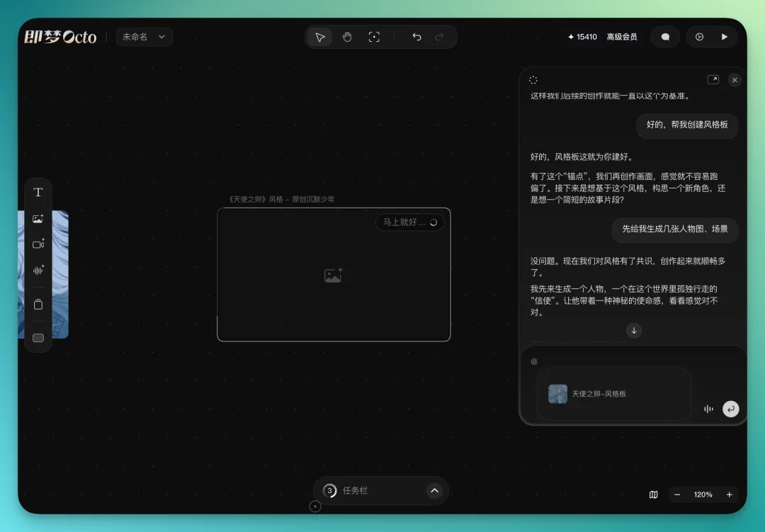This screenshot has width=765, height=532.
Task: Click the 天使之卵-风格板 attachment thumbnail
Action: [x=557, y=393]
